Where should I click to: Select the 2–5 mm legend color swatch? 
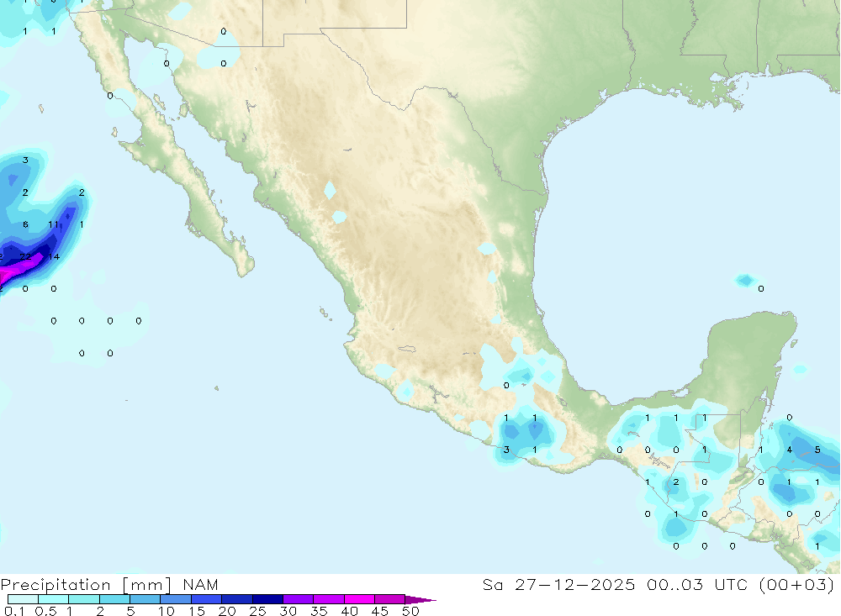(114, 599)
